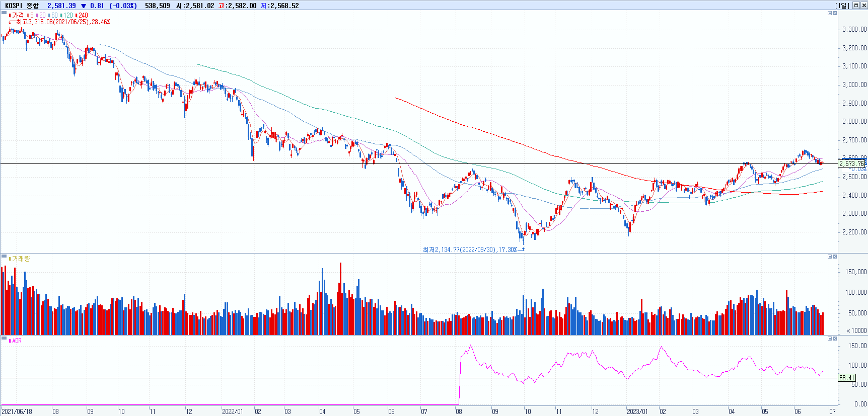Click the volume figure 538,509
The image size is (868, 416).
coord(157,6)
